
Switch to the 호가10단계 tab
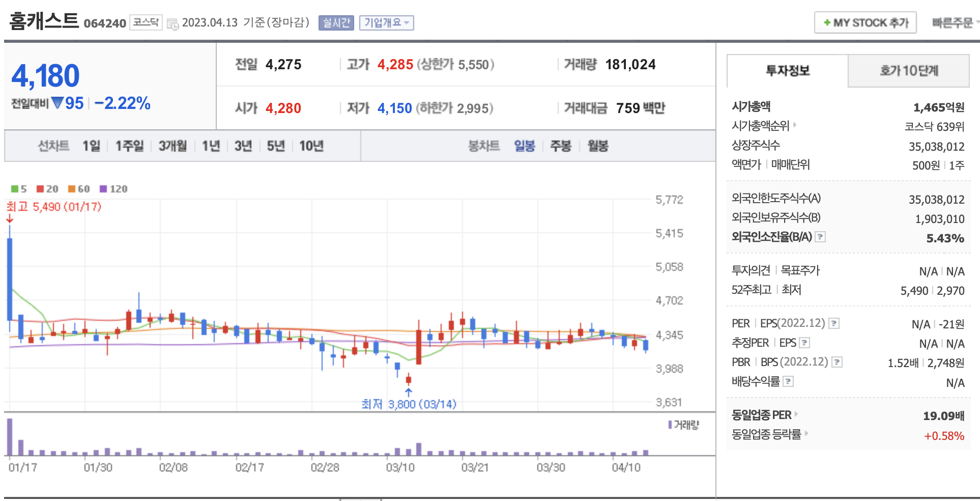(909, 71)
